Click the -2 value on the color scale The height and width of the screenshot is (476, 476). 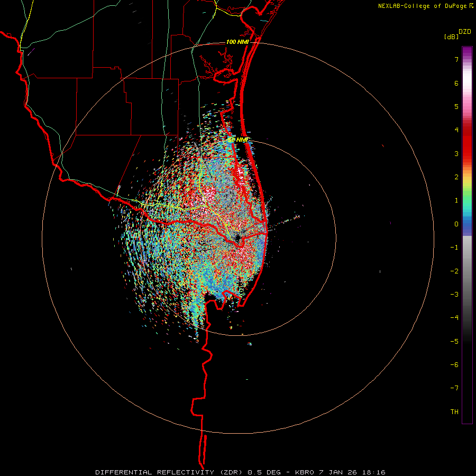pyautogui.click(x=454, y=271)
